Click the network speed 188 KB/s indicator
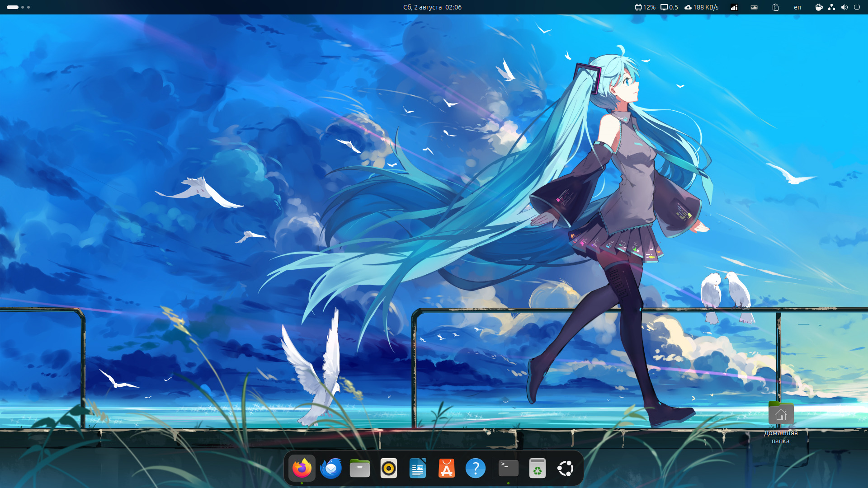The image size is (868, 488). coord(701,7)
